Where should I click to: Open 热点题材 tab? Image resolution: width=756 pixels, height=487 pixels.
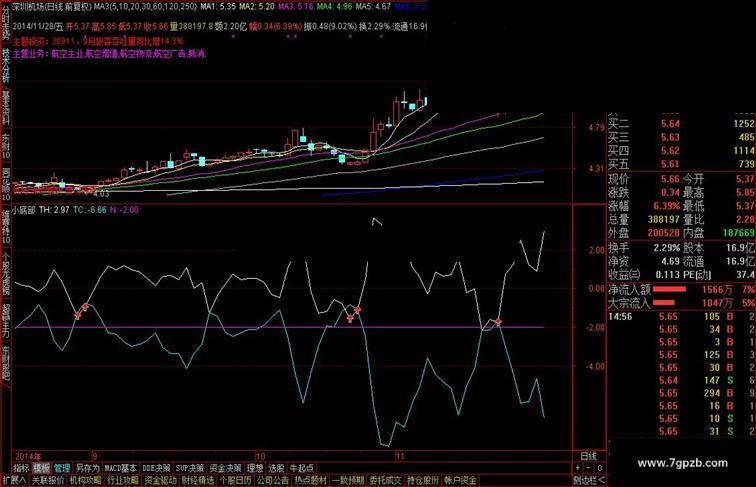click(x=311, y=480)
